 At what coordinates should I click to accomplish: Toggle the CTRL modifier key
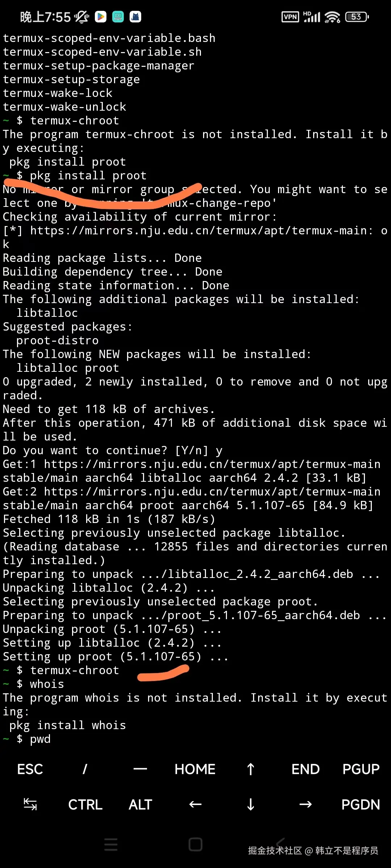coord(85,805)
